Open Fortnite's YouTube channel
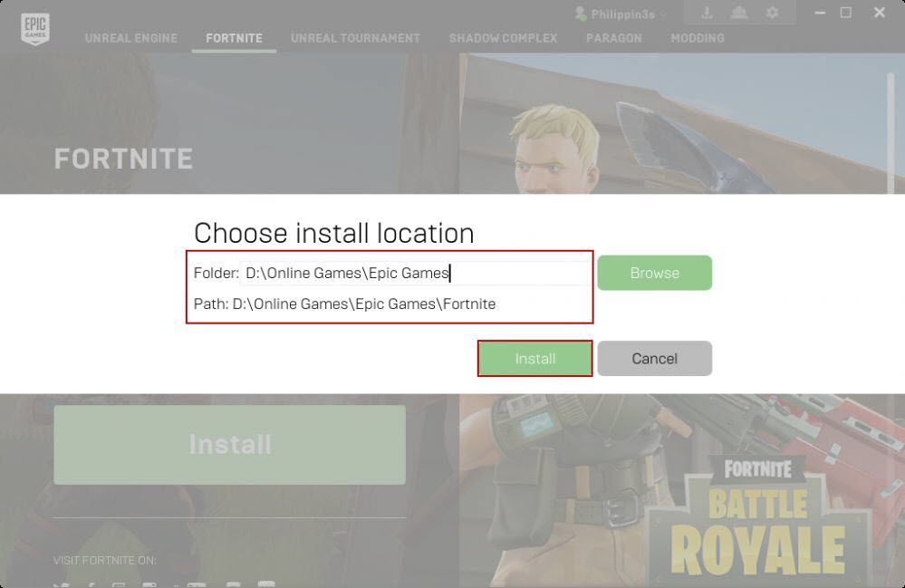 coord(148,585)
